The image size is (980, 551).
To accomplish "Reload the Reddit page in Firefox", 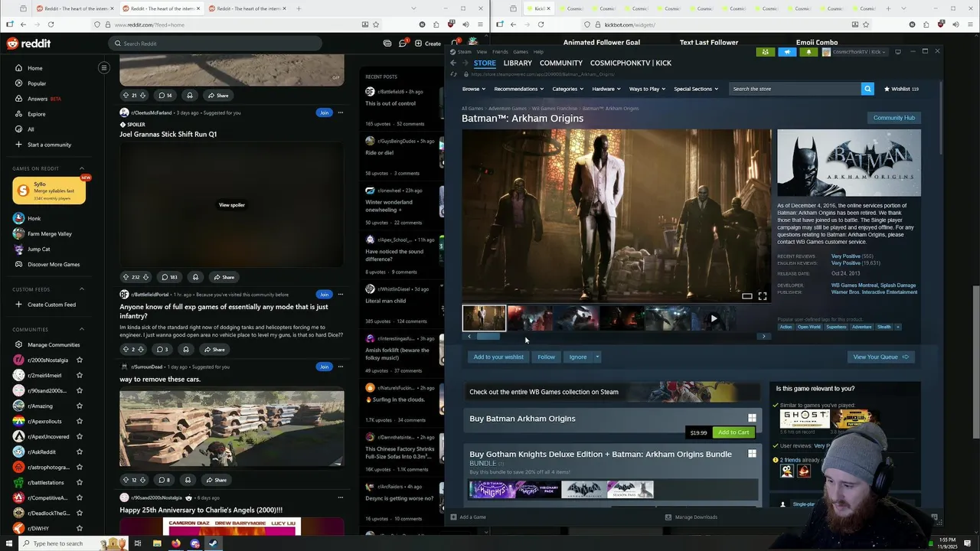I will click(x=51, y=24).
